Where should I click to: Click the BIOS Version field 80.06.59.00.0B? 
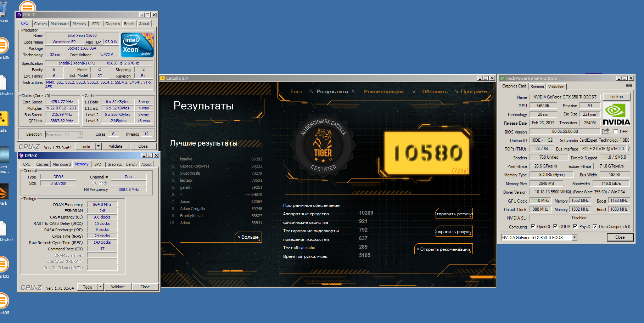click(x=565, y=131)
